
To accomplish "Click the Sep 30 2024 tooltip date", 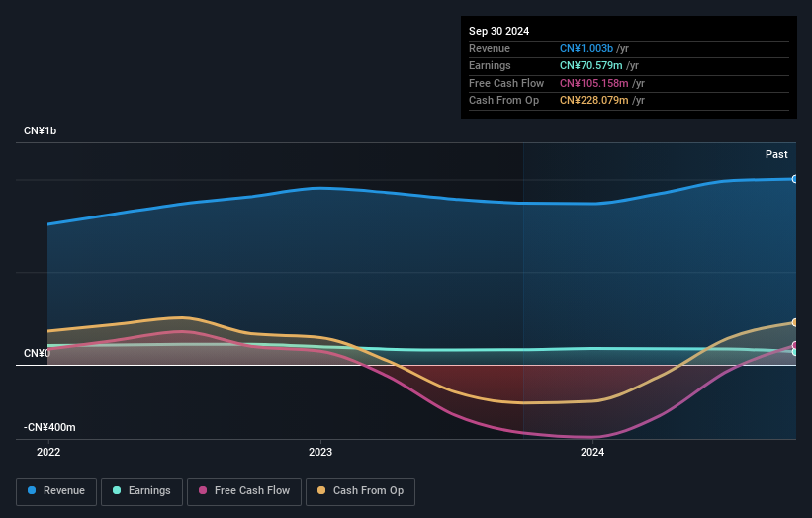I will point(499,31).
